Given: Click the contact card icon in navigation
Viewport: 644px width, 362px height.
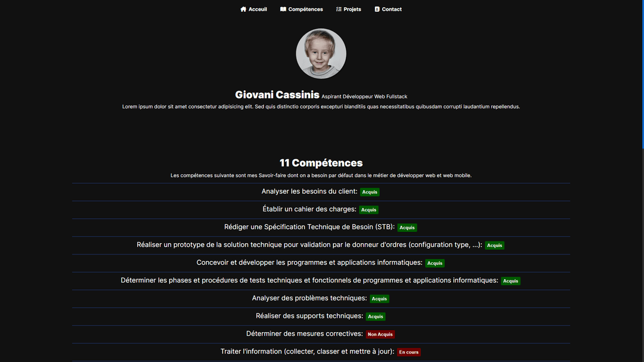Looking at the screenshot, I should click(x=377, y=10).
